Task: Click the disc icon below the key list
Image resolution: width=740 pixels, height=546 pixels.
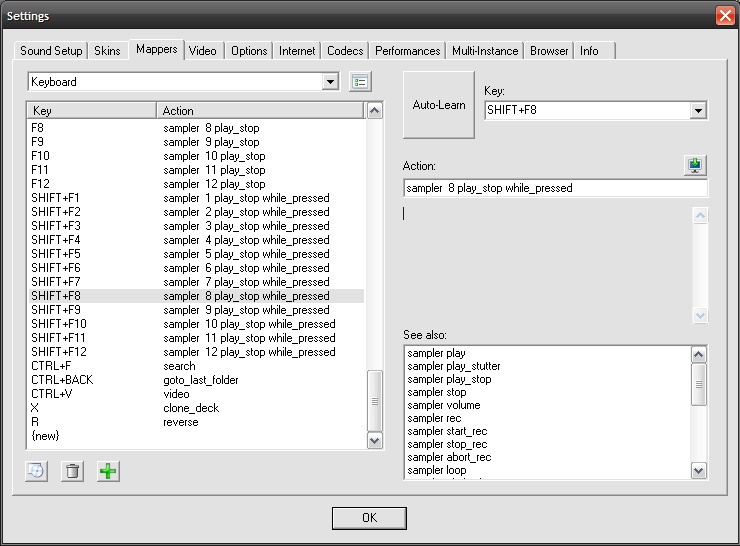Action: point(37,471)
